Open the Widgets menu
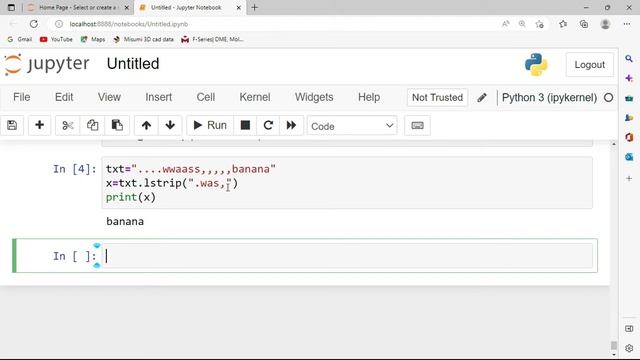Screen dimensions: 640x360 coord(314,97)
